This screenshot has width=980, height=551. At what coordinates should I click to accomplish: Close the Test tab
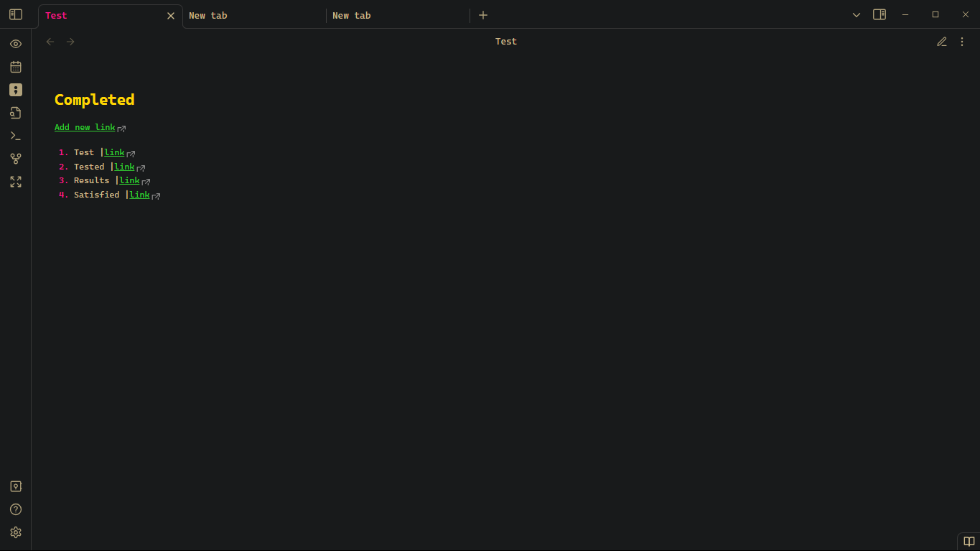click(x=171, y=16)
